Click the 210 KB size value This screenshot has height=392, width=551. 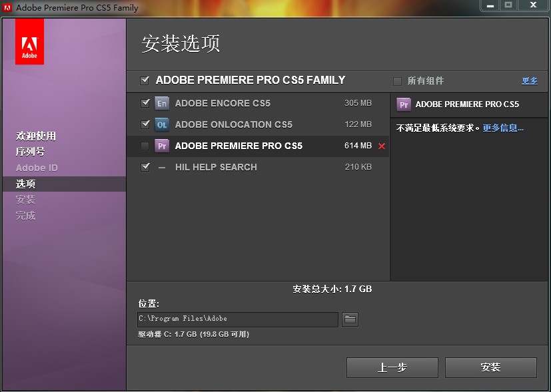(x=358, y=167)
